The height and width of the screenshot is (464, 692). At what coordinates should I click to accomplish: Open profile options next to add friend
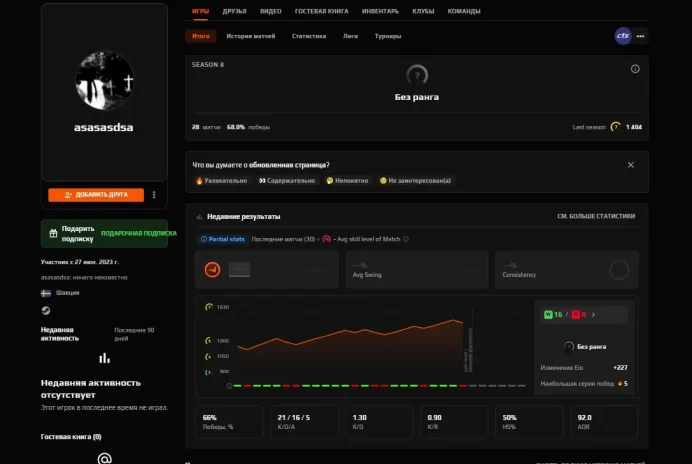click(154, 195)
